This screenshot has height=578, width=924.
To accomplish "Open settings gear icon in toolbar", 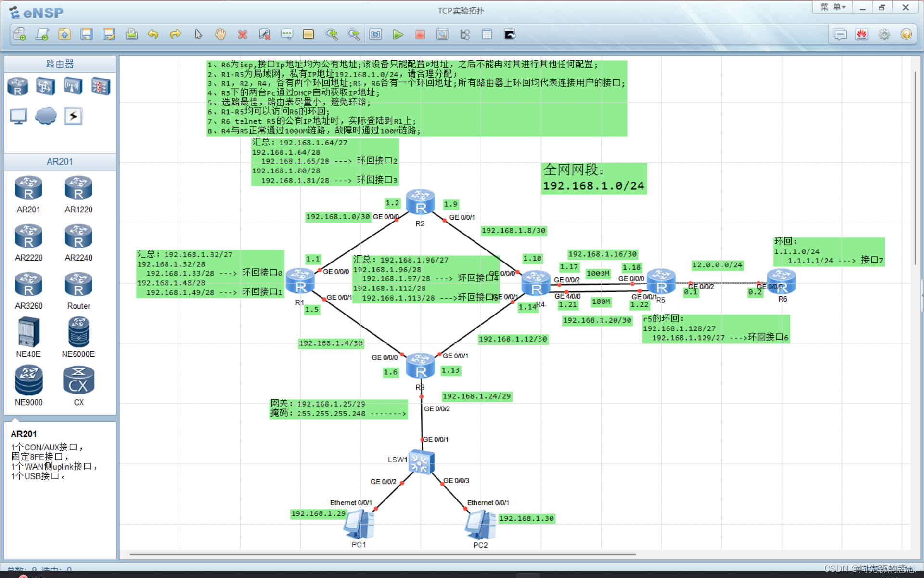I will 884,34.
